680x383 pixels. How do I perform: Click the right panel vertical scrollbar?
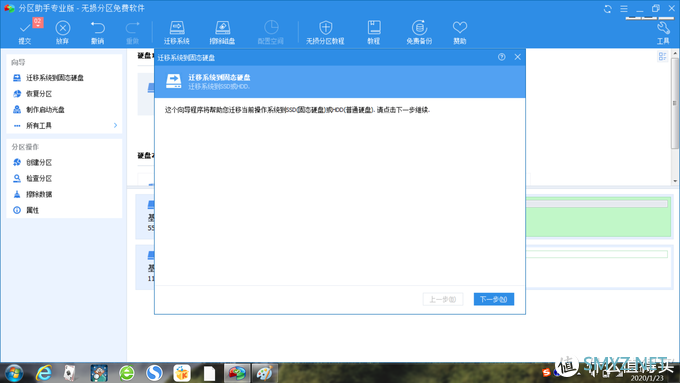[675, 103]
